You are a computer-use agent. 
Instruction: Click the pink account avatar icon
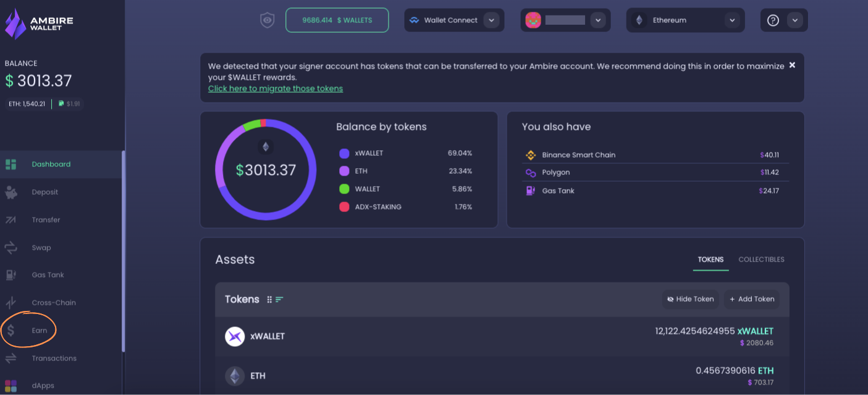tap(533, 20)
